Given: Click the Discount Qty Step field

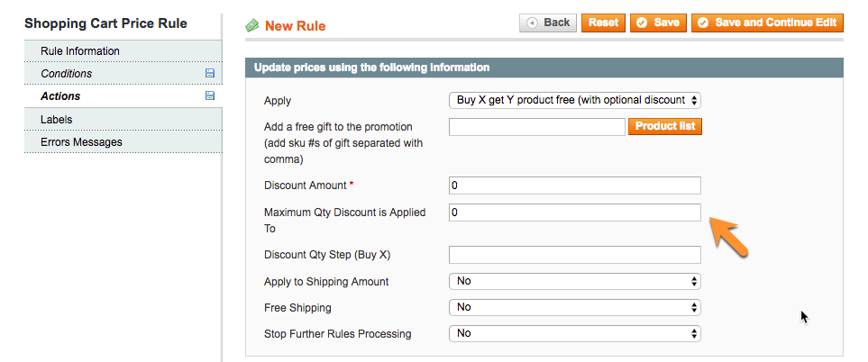Looking at the screenshot, I should [574, 255].
